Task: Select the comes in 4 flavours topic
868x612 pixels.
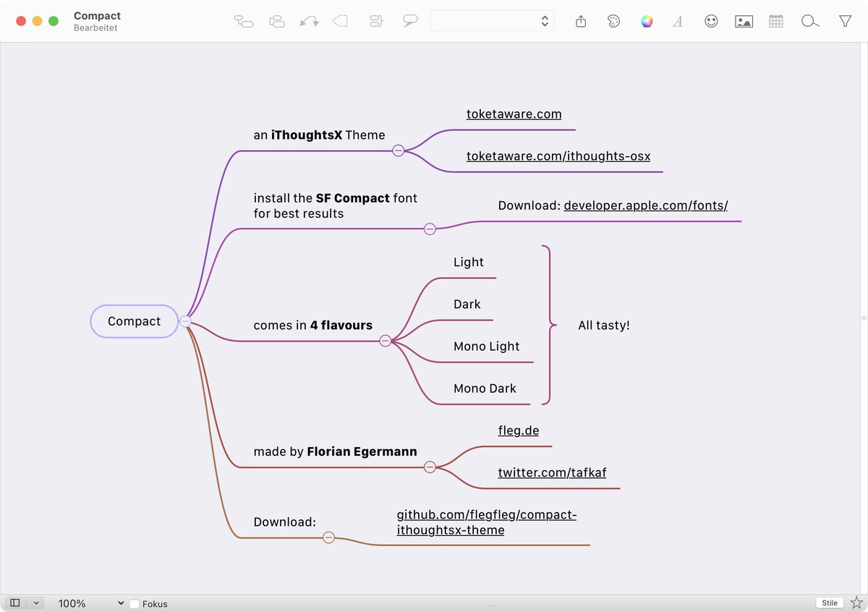Action: coord(313,326)
